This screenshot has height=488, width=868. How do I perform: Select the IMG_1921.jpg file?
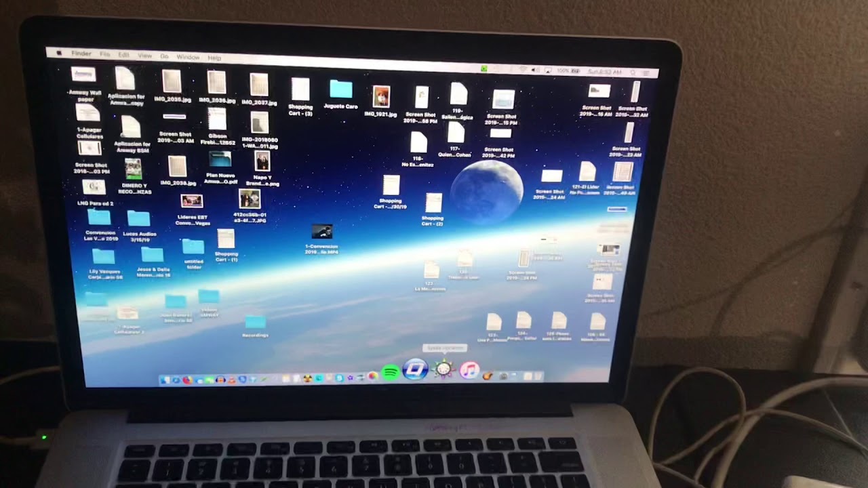point(381,102)
